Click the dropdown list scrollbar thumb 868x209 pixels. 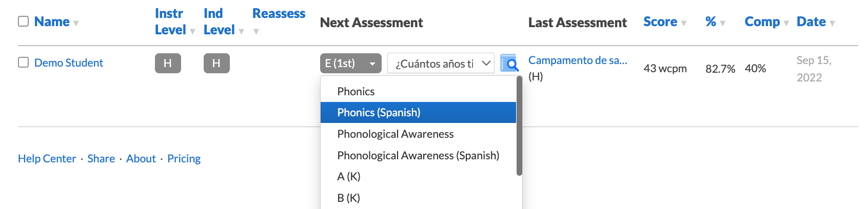[519, 127]
